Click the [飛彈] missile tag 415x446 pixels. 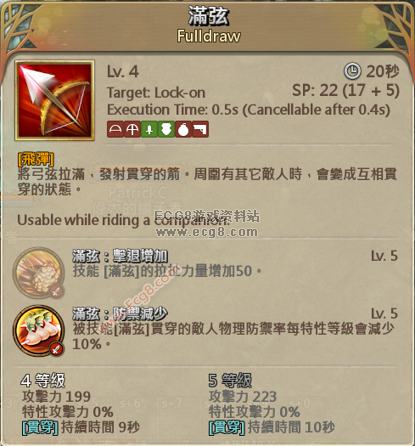(x=36, y=159)
